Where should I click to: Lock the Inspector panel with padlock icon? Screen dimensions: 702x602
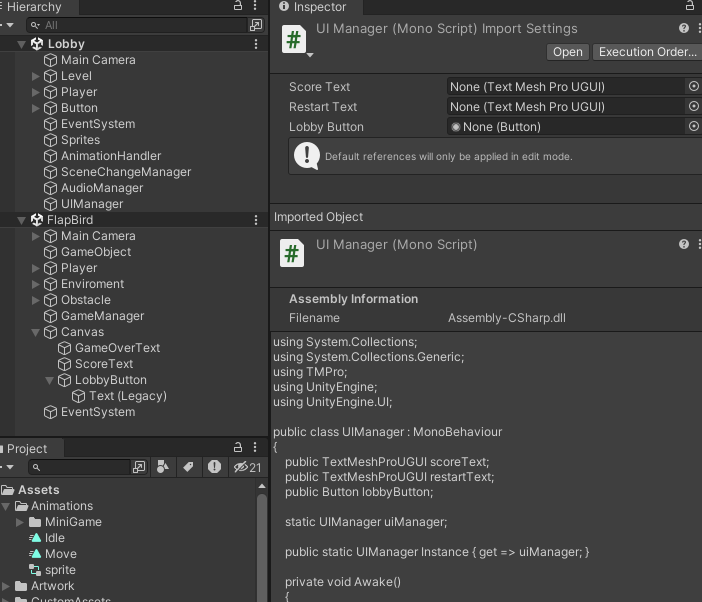pos(690,6)
